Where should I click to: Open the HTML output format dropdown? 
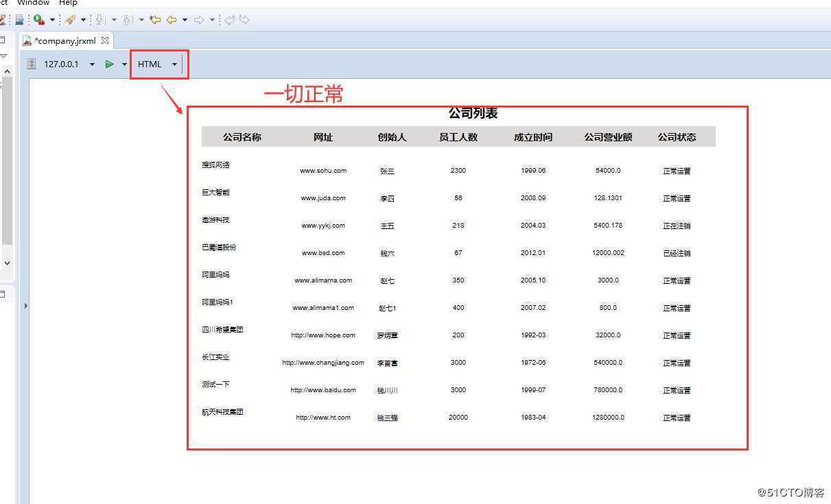click(x=175, y=64)
